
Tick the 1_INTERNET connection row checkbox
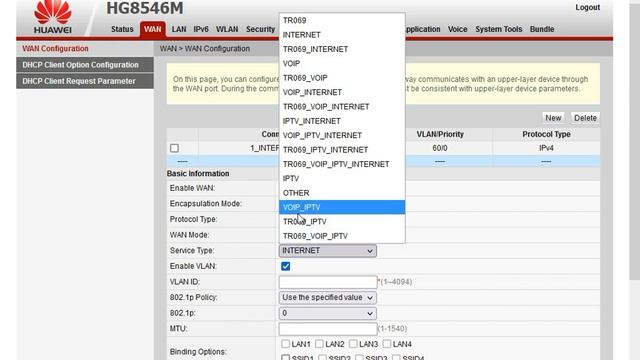pyautogui.click(x=174, y=148)
